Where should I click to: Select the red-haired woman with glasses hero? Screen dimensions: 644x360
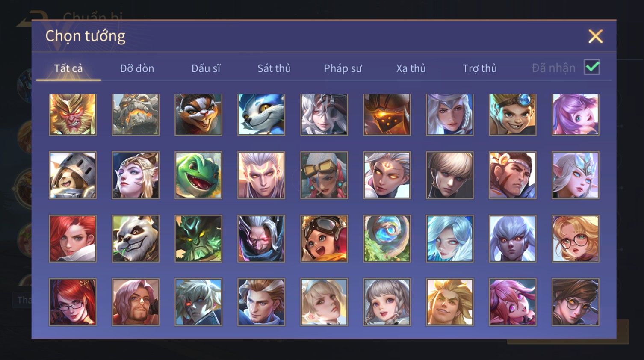point(73,302)
